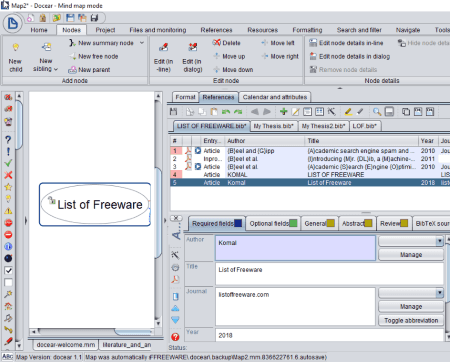Click the Title column header in entries table
Image resolution: width=450 pixels, height=362 pixels.
(361, 141)
